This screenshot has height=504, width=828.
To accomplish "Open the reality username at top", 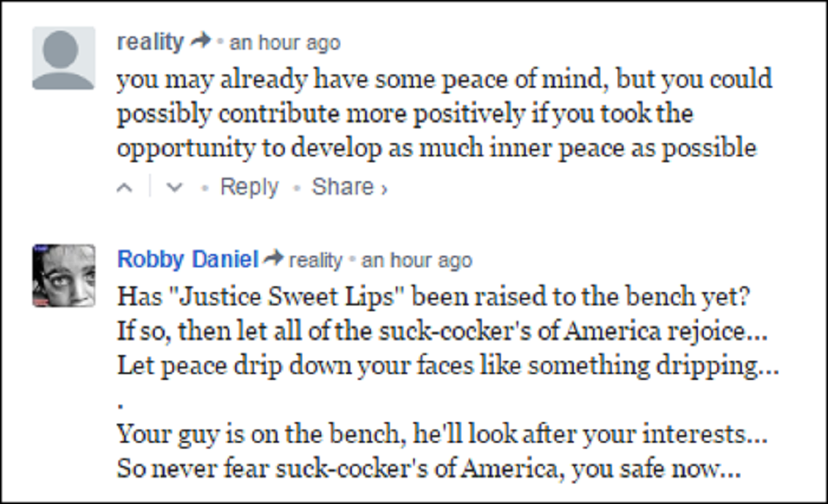I will 150,41.
